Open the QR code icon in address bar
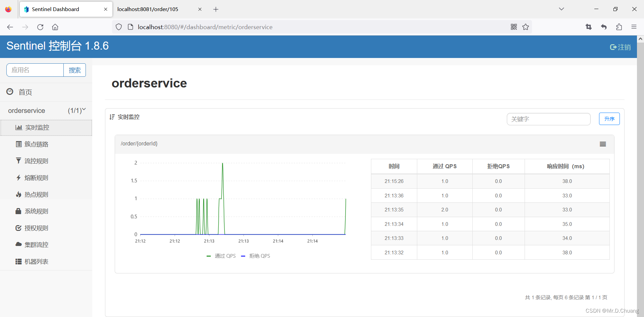 (514, 27)
